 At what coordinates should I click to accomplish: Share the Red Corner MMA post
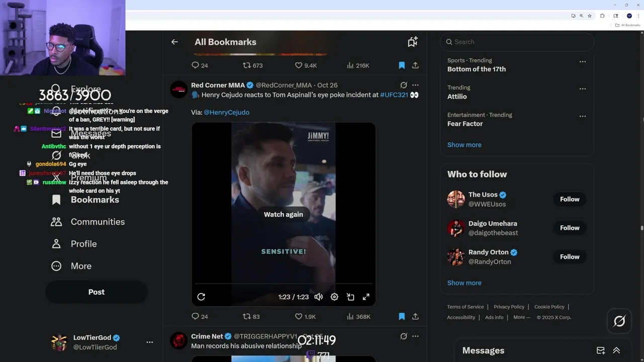pyautogui.click(x=415, y=316)
